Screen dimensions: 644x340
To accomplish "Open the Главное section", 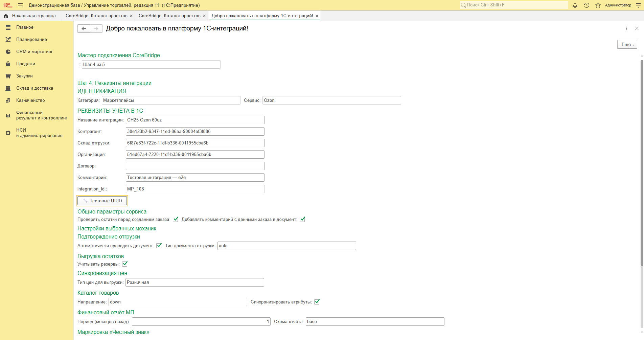I will pos(37,27).
